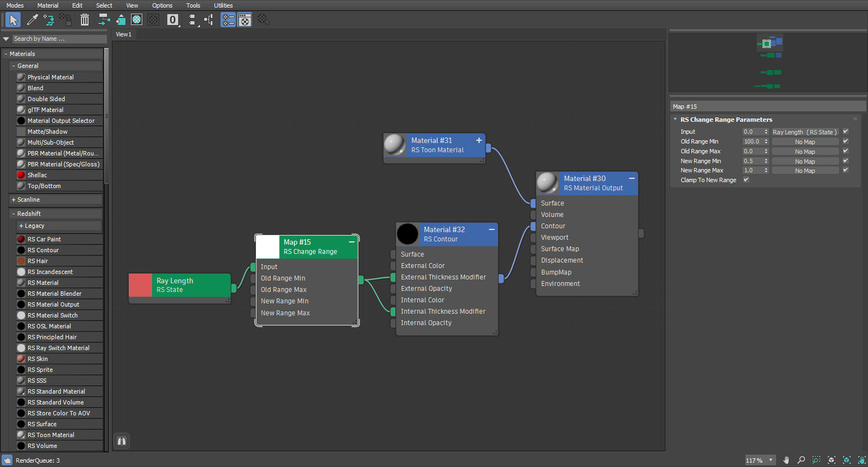
Task: Toggle New Range Max map checkbox
Action: 846,170
